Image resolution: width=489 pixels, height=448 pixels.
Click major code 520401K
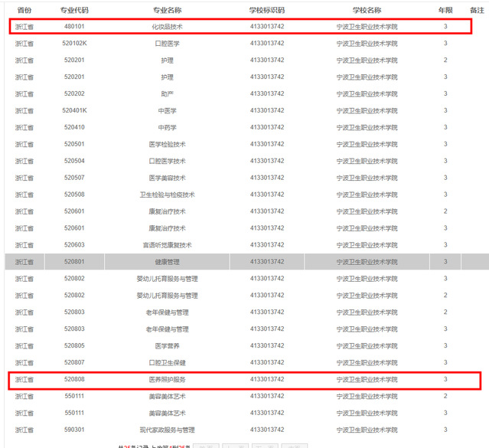[74, 111]
